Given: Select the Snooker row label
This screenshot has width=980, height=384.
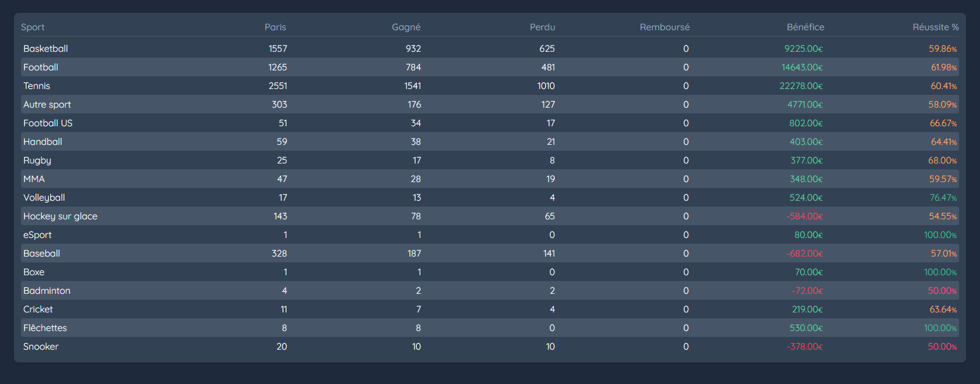Looking at the screenshot, I should (x=41, y=347).
